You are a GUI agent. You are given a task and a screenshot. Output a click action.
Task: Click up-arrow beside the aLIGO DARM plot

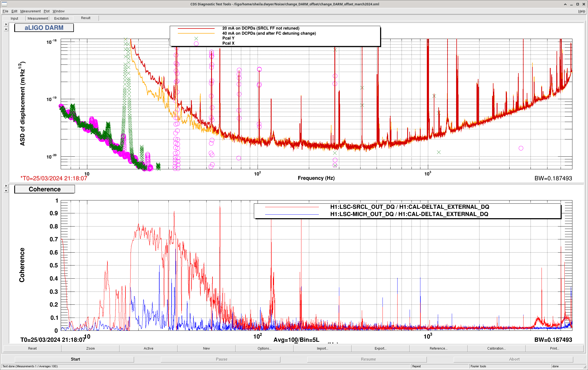tap(6, 29)
